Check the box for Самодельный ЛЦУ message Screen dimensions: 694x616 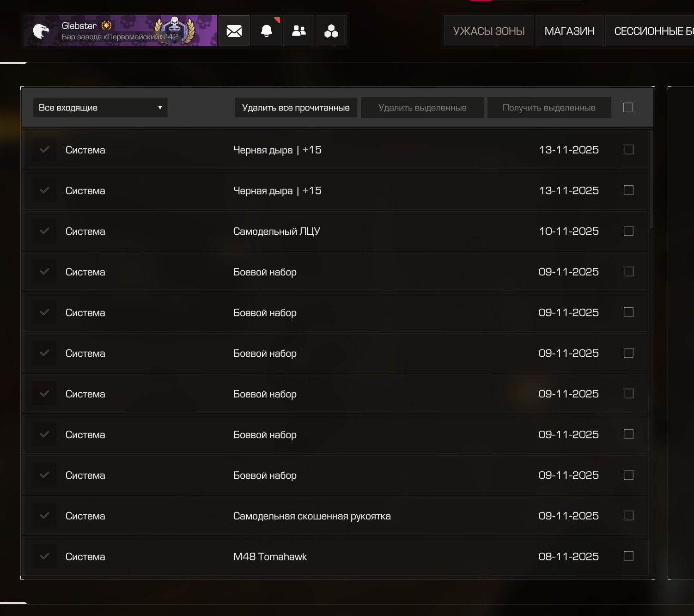click(x=628, y=231)
